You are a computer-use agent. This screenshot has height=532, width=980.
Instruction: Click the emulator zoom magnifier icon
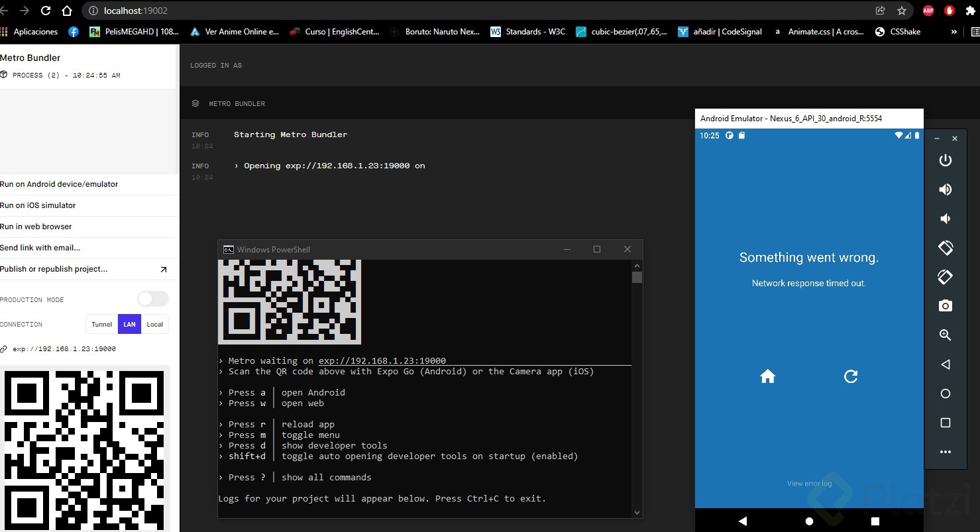(x=945, y=335)
